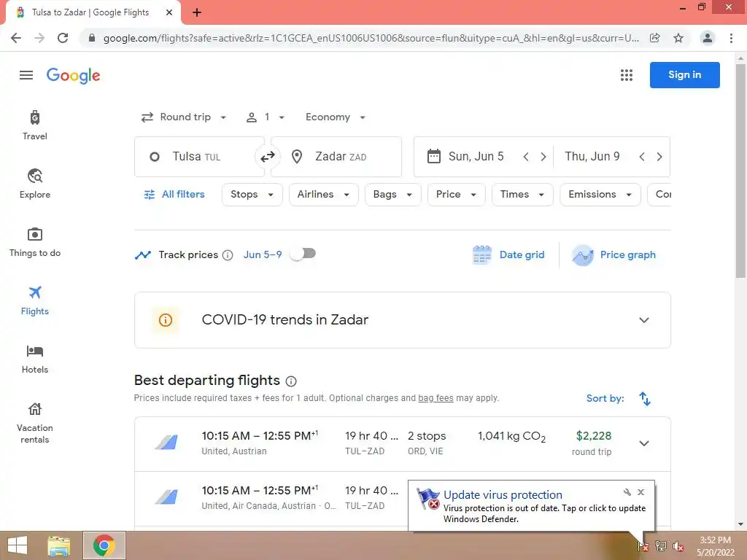
Task: Edit the Tulsa TUL origin field
Action: (x=199, y=157)
